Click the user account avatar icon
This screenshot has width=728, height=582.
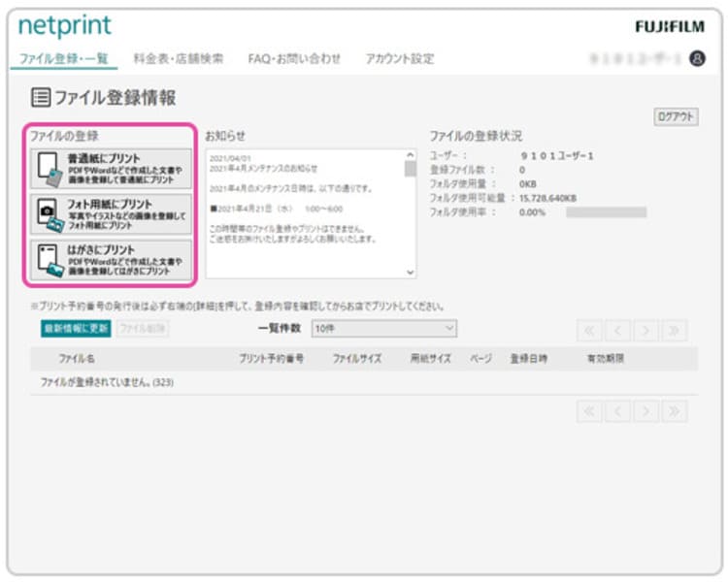tap(696, 58)
